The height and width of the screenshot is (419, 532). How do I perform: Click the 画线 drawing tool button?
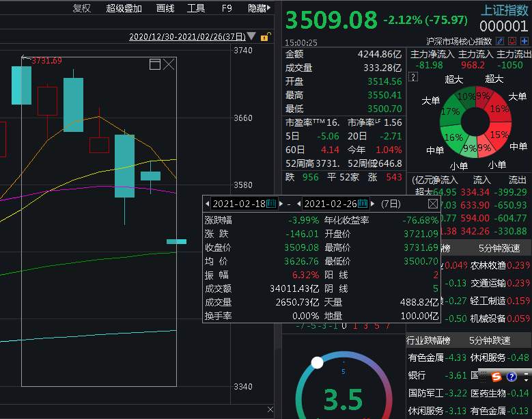point(165,8)
